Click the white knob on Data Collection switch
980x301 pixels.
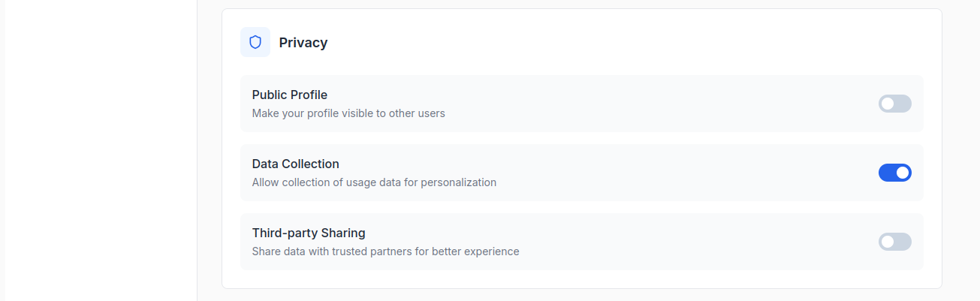pos(903,173)
